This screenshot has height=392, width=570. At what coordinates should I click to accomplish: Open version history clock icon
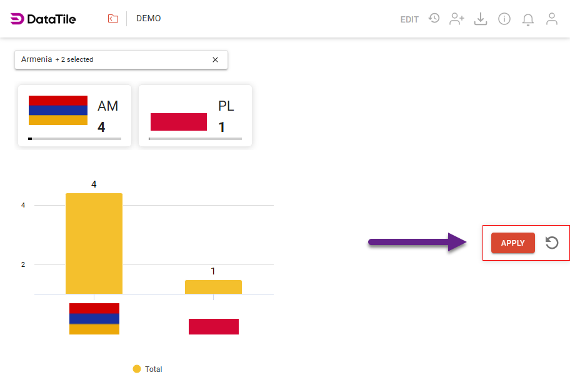(434, 19)
